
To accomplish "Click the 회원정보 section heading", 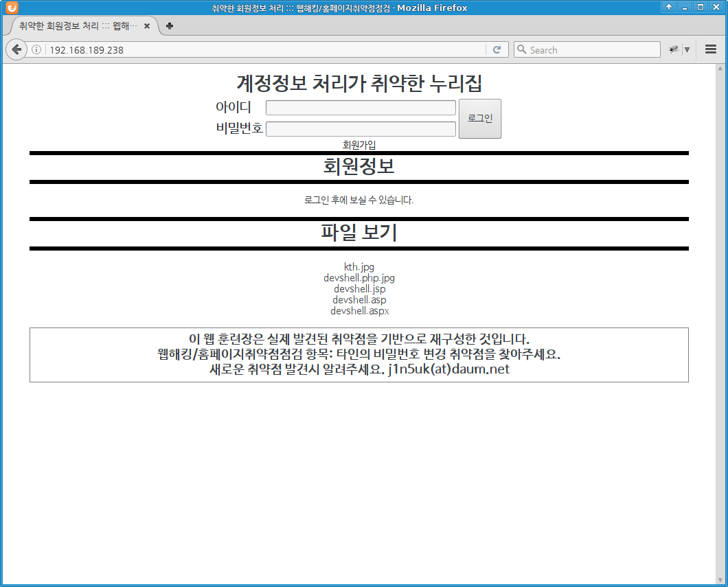I will tap(359, 167).
